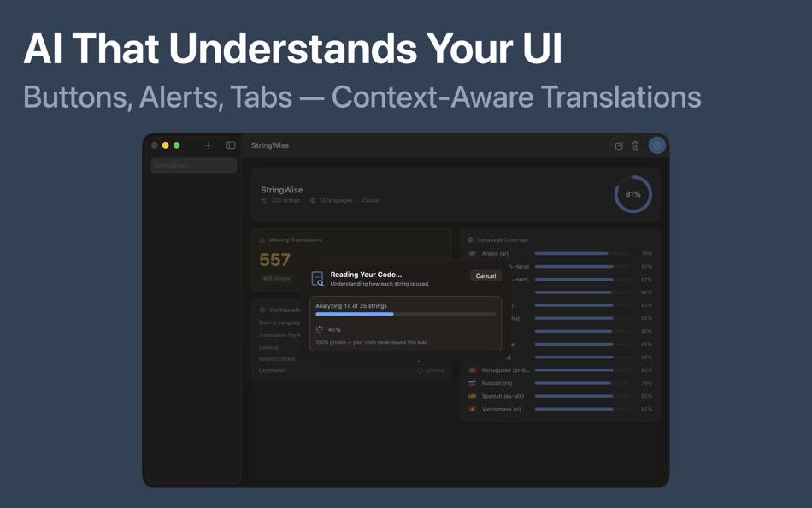This screenshot has width=812, height=508.
Task: Click the profile avatar icon at top right
Action: (656, 145)
